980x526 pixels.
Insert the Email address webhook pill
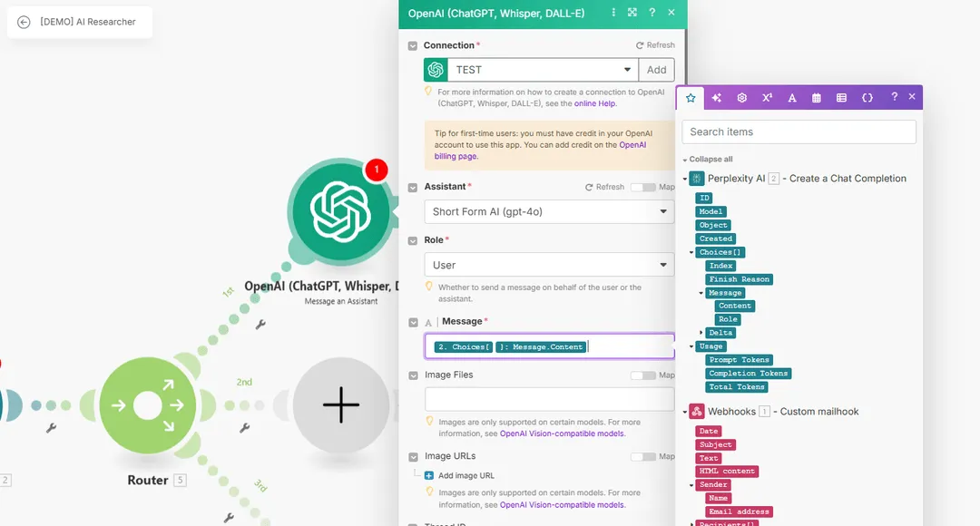coord(739,511)
